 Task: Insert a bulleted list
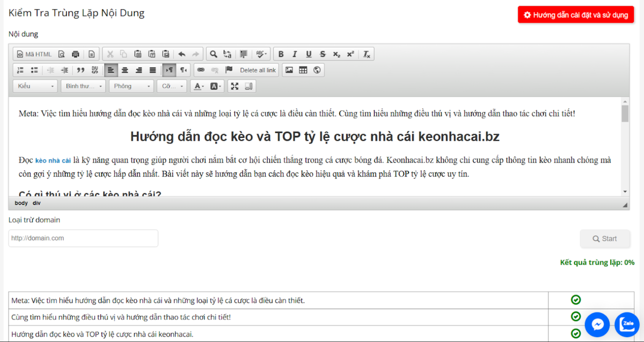(x=34, y=70)
